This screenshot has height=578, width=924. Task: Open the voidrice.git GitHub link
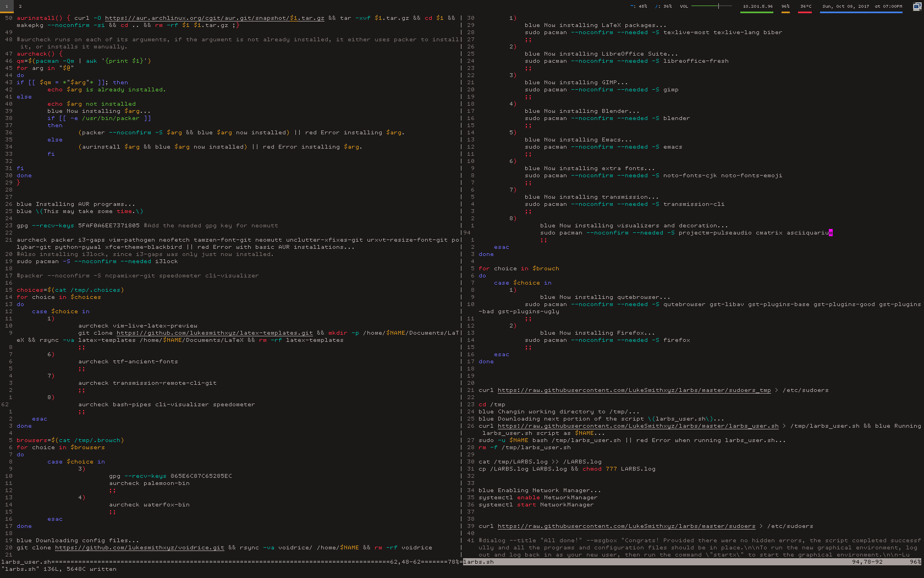[x=139, y=548]
